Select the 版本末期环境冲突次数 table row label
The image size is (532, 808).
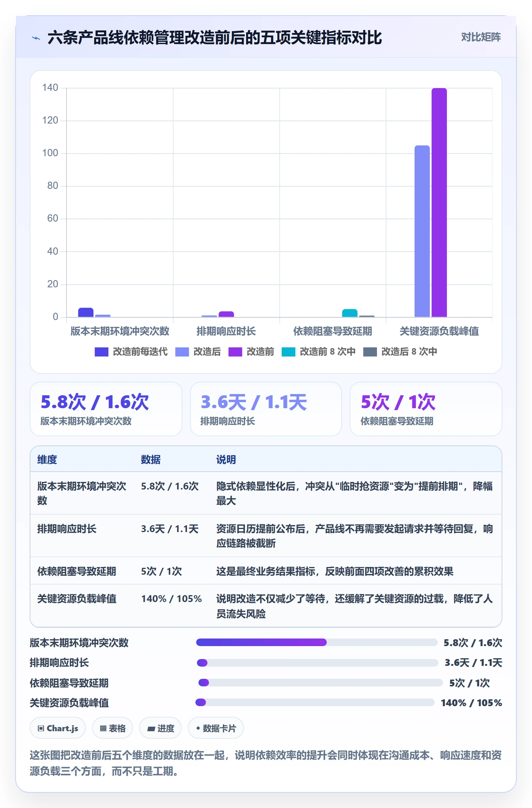click(x=82, y=493)
